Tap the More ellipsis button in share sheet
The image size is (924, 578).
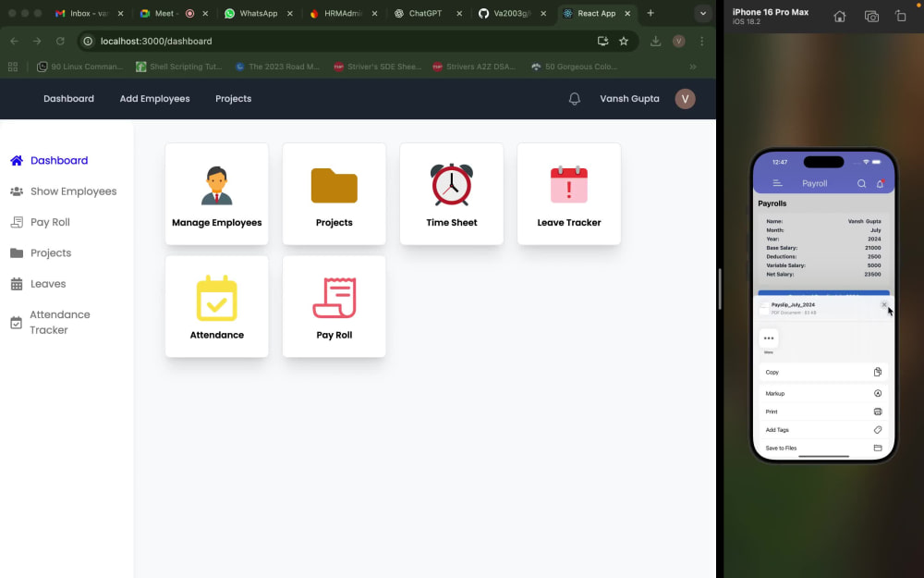(769, 338)
